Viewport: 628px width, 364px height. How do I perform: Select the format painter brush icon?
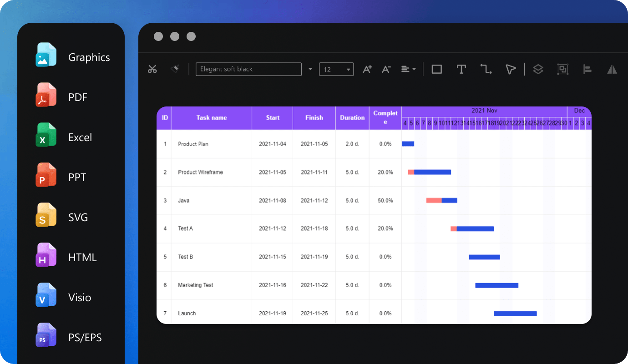[175, 69]
